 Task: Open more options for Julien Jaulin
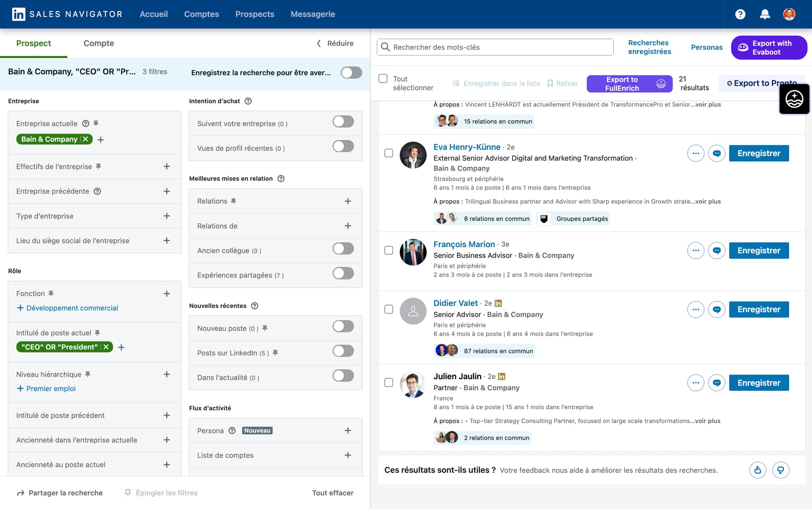pos(696,382)
